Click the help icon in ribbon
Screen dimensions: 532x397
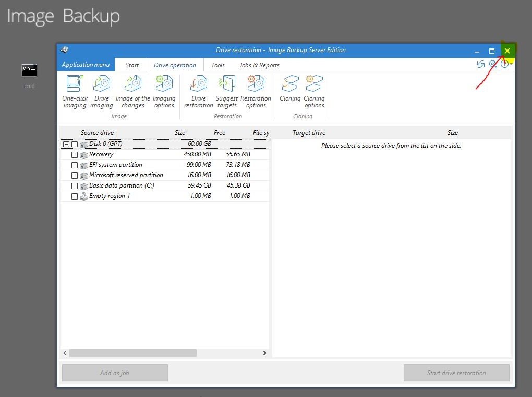pyautogui.click(x=504, y=64)
